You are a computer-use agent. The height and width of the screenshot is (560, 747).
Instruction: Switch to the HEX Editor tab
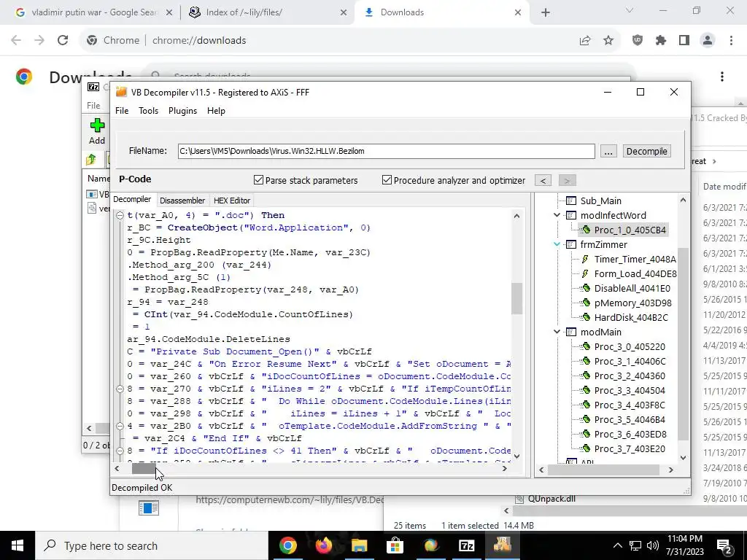click(x=232, y=201)
